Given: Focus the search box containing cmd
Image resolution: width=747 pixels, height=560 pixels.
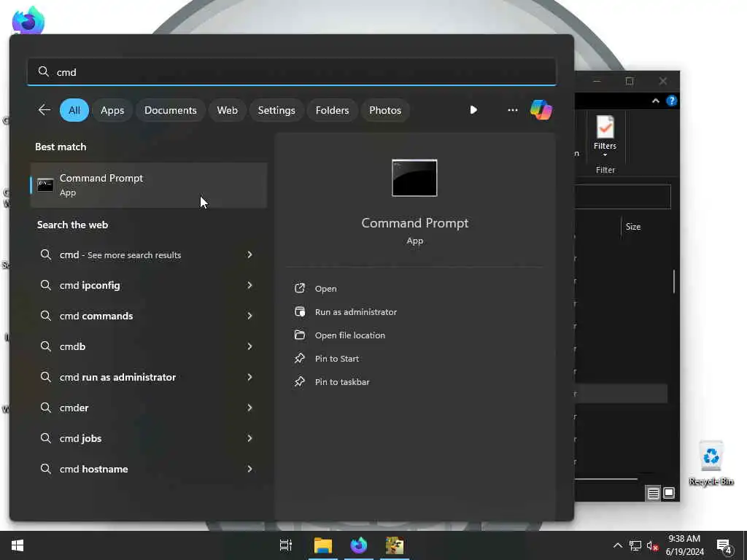Looking at the screenshot, I should [292, 72].
